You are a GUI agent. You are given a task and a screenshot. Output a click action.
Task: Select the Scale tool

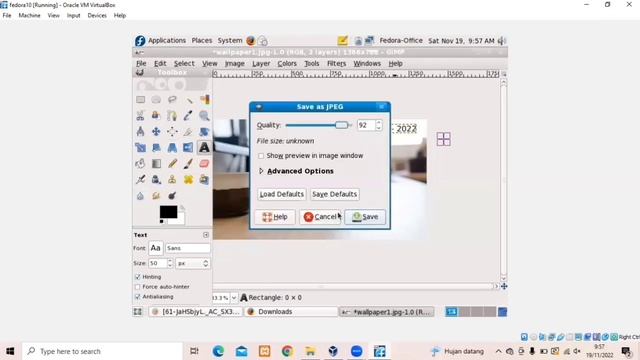[140, 147]
